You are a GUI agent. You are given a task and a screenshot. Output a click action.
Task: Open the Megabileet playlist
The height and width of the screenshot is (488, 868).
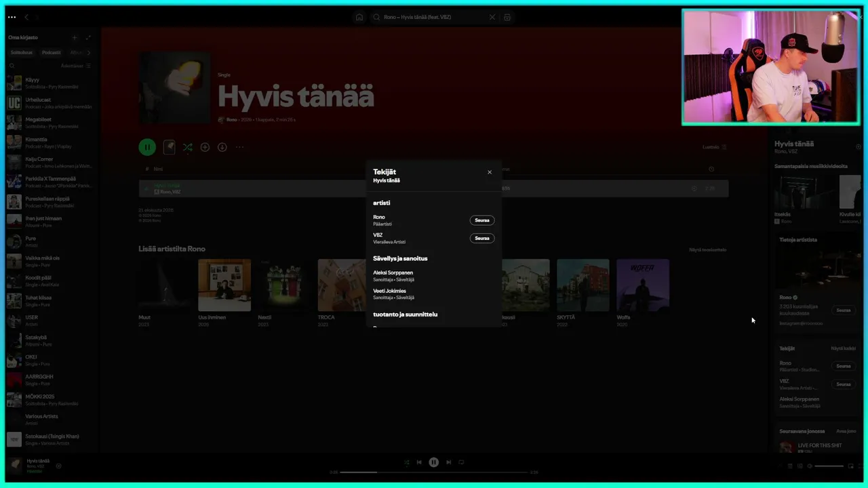(x=50, y=123)
